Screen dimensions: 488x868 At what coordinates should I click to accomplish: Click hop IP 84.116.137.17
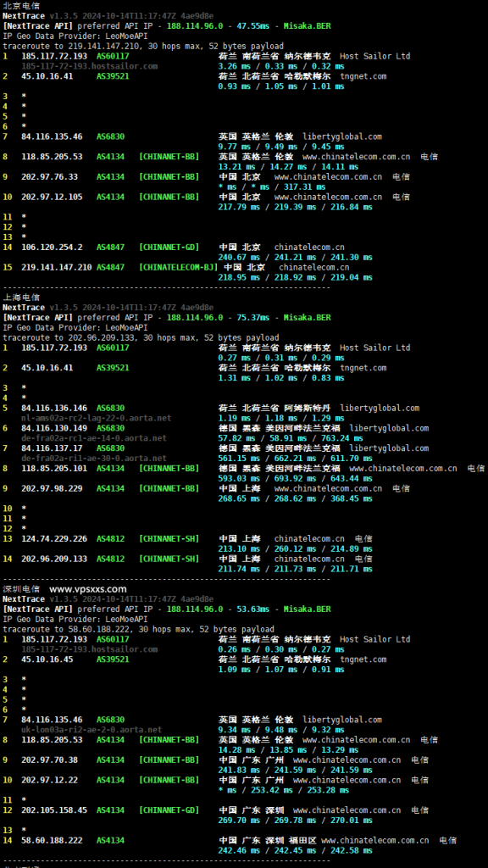(52, 448)
